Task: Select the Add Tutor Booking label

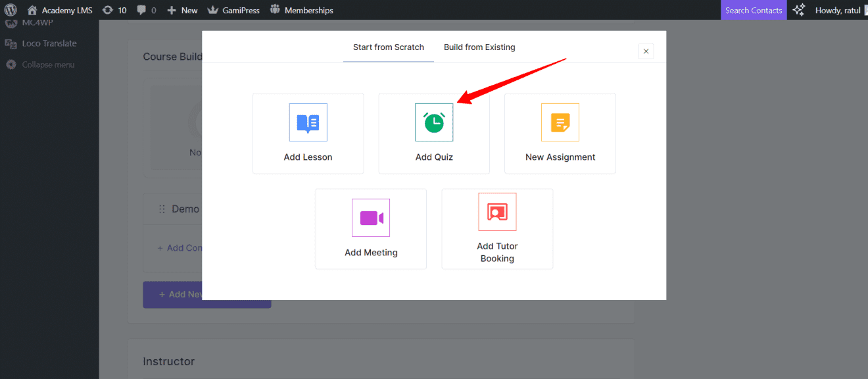Action: click(x=497, y=252)
